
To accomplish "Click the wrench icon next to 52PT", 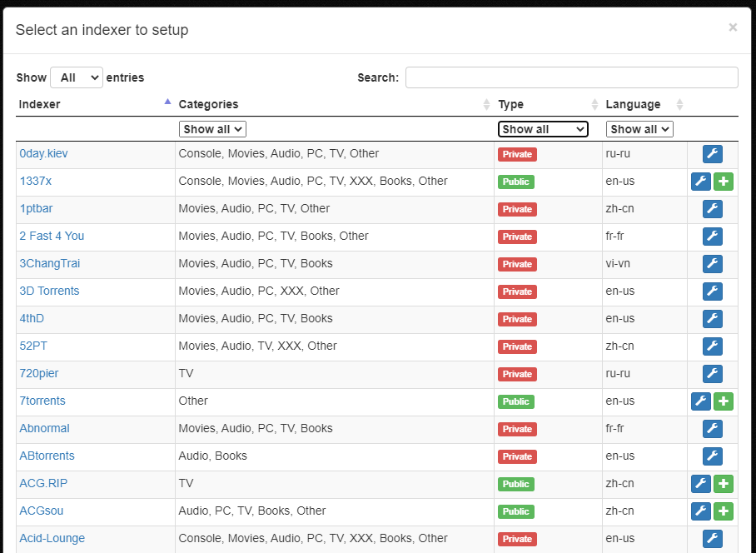I will tap(712, 346).
